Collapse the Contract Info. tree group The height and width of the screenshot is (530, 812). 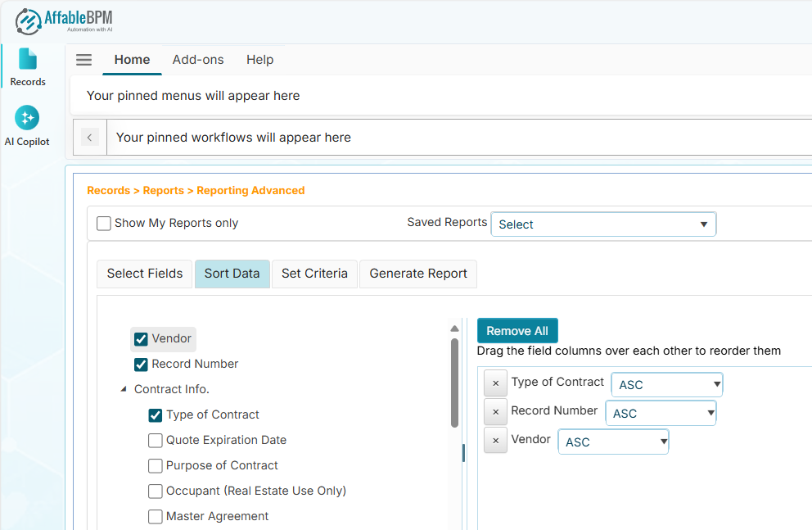pyautogui.click(x=124, y=390)
